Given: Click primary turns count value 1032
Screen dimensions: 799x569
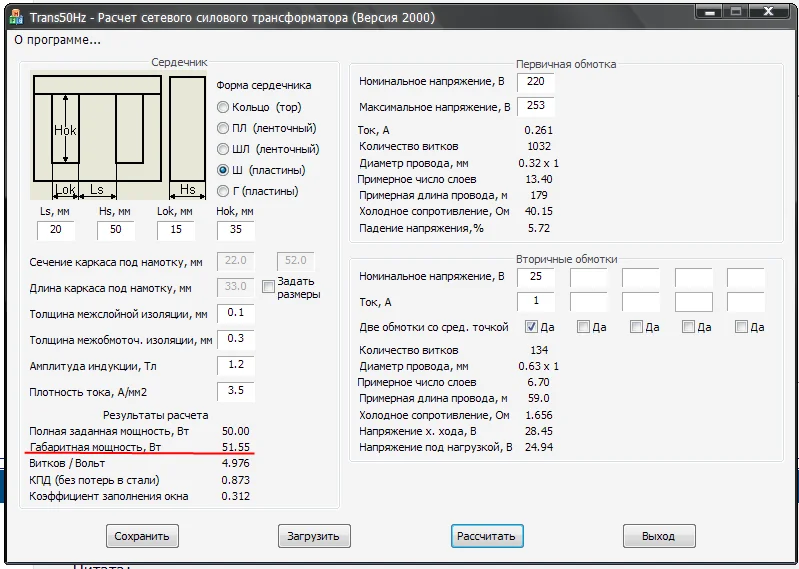Looking at the screenshot, I should click(539, 146).
